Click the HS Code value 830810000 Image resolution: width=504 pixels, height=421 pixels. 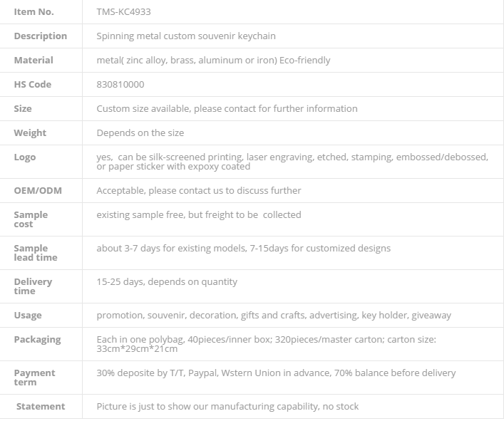click(x=120, y=85)
